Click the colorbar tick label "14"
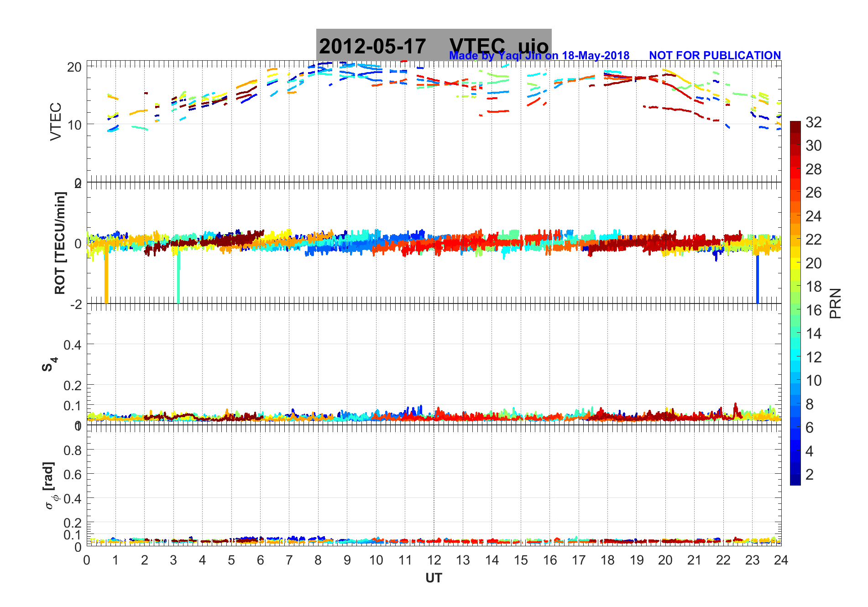 (814, 334)
